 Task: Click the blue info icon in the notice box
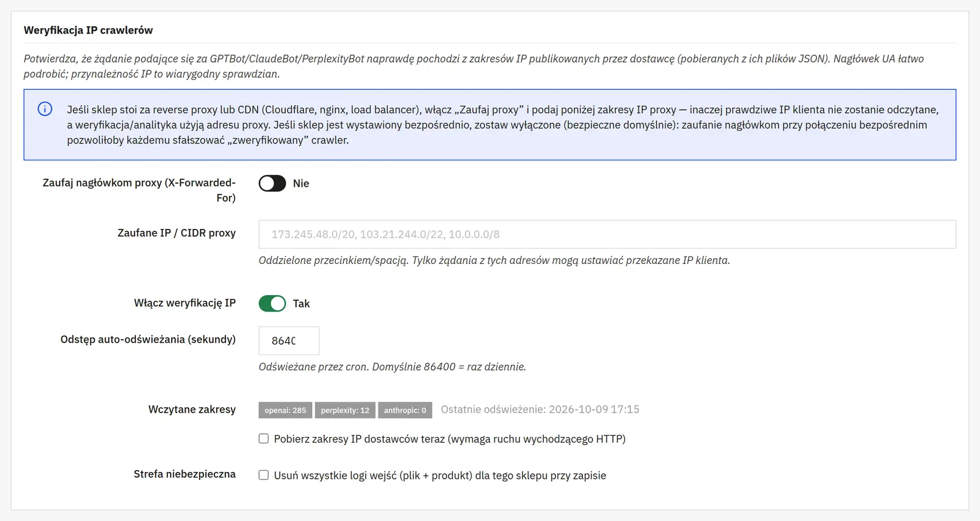click(x=45, y=109)
